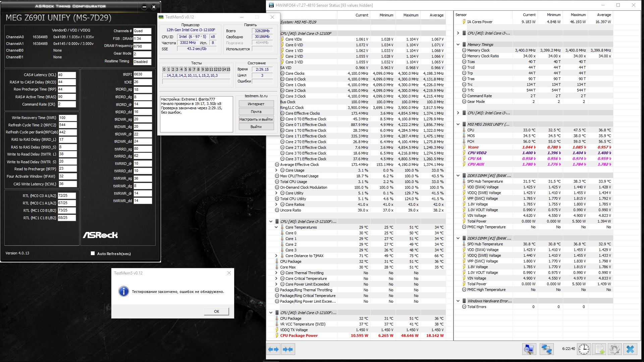Expand the Core Ratios row

click(276, 204)
